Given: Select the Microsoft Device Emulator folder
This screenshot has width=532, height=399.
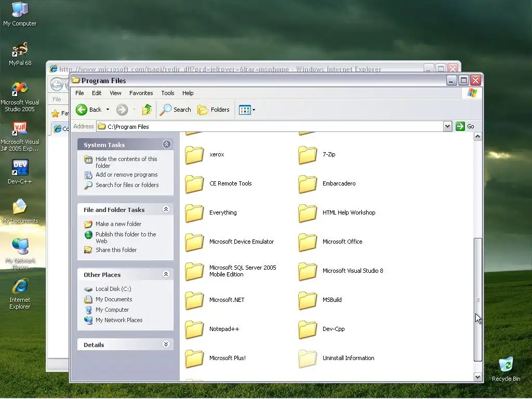Looking at the screenshot, I should click(x=229, y=242).
